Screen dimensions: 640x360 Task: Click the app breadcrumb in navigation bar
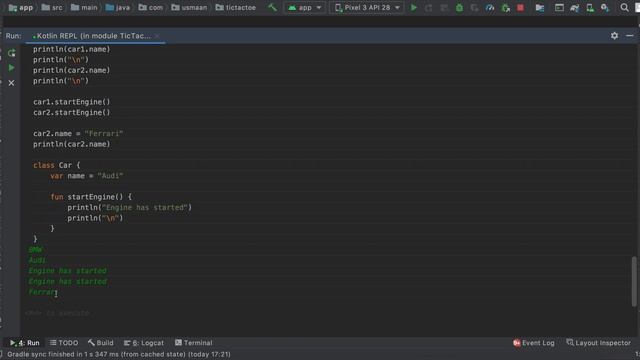tap(20, 7)
